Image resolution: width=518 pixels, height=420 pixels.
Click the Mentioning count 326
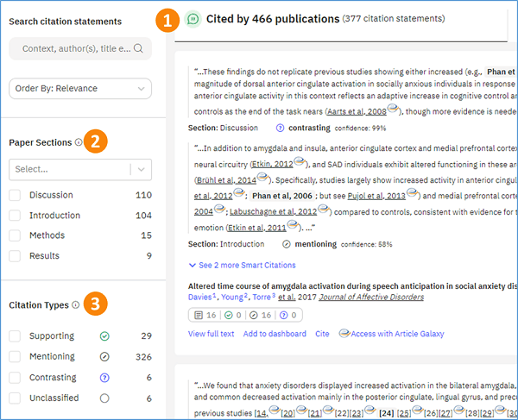(x=143, y=357)
